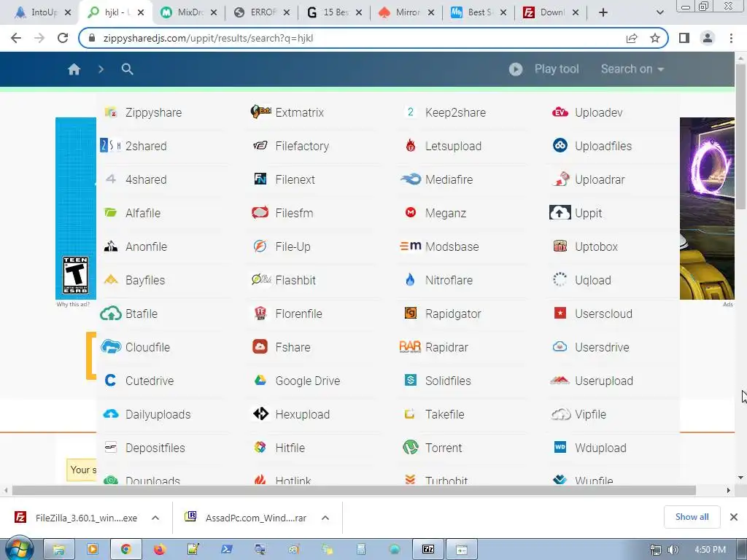Image resolution: width=747 pixels, height=560 pixels.
Task: Click the Cloudfile icon
Action: coord(111,346)
